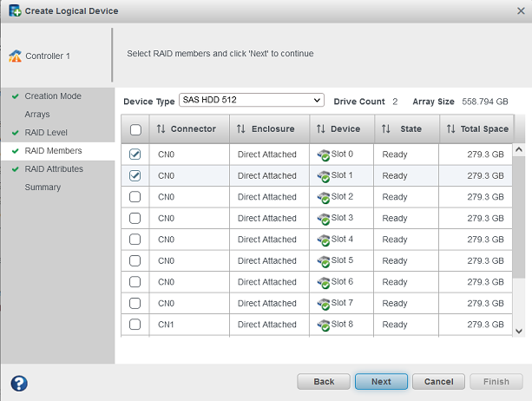Go to RAID Level step
The image size is (532, 401).
point(46,133)
